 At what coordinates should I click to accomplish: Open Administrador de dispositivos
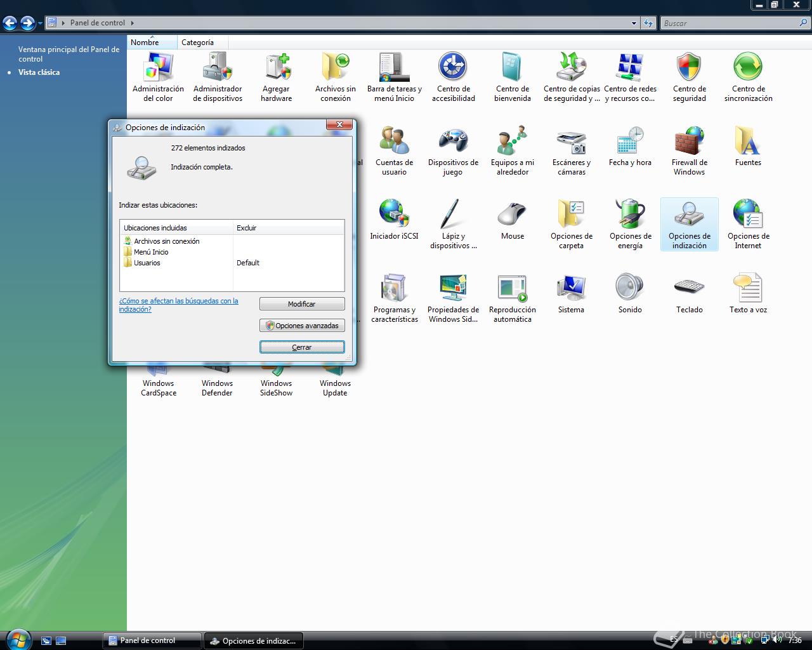[x=218, y=77]
